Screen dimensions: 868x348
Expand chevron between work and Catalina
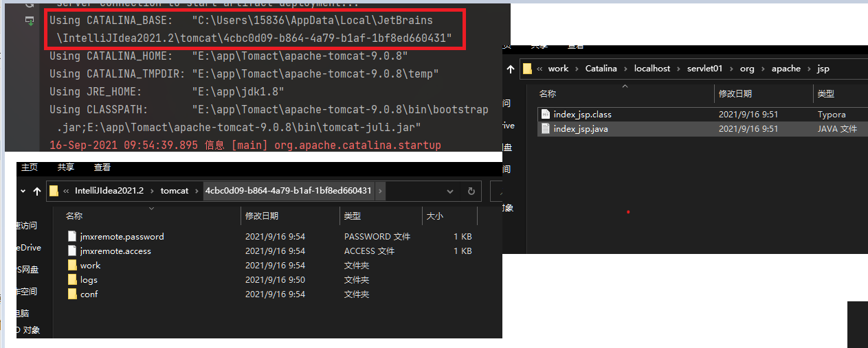click(x=577, y=69)
